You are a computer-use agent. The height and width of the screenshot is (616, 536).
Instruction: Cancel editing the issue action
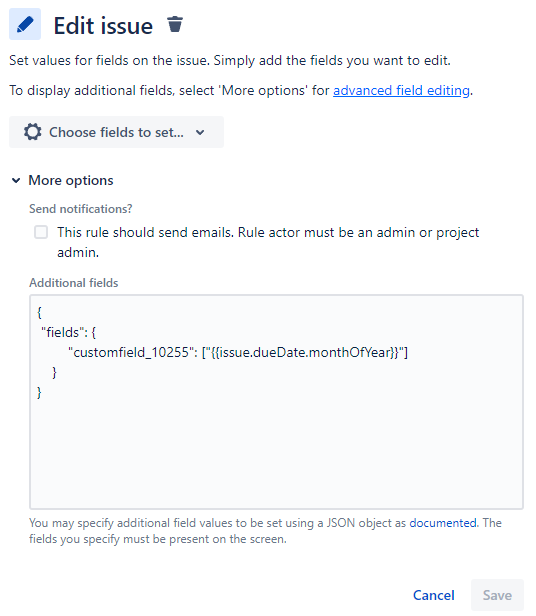coord(433,595)
